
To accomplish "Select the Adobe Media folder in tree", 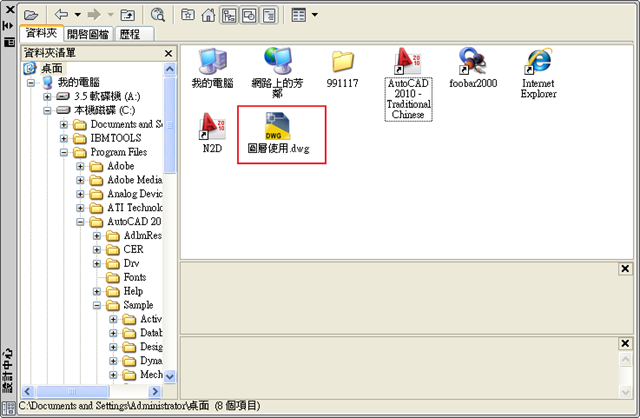I will pos(134,180).
